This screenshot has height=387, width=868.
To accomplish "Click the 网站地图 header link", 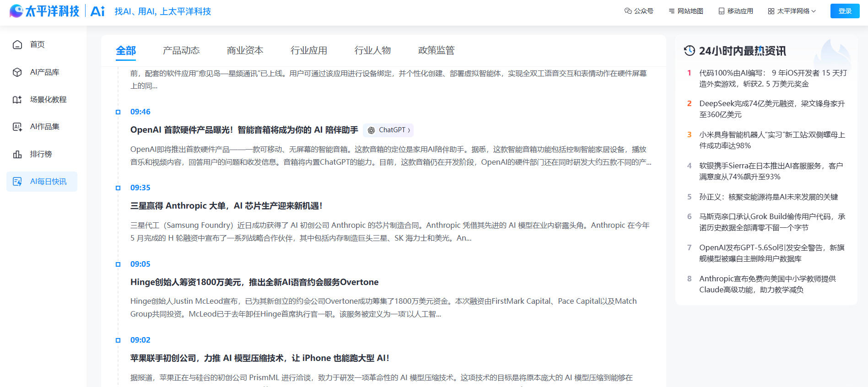I will [x=686, y=11].
